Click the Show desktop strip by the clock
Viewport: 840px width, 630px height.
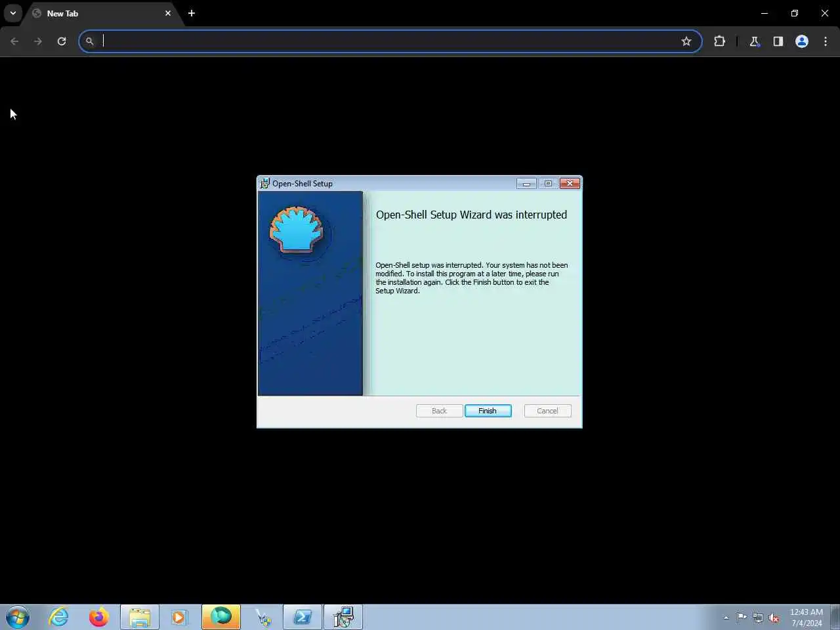pyautogui.click(x=835, y=618)
